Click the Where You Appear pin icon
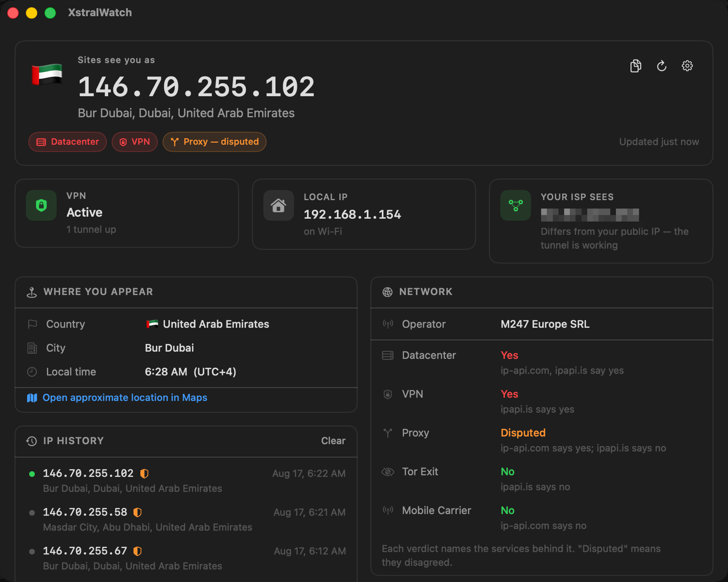This screenshot has height=582, width=728. 32,292
